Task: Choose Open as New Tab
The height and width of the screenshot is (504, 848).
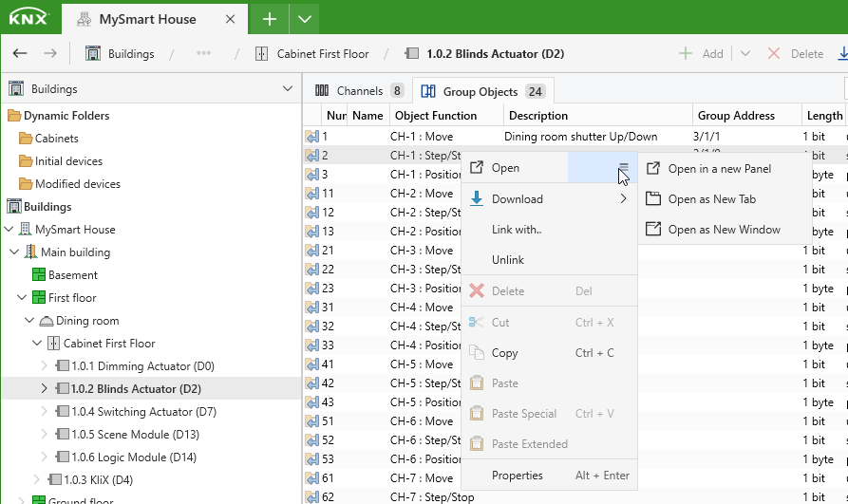Action: (x=711, y=199)
